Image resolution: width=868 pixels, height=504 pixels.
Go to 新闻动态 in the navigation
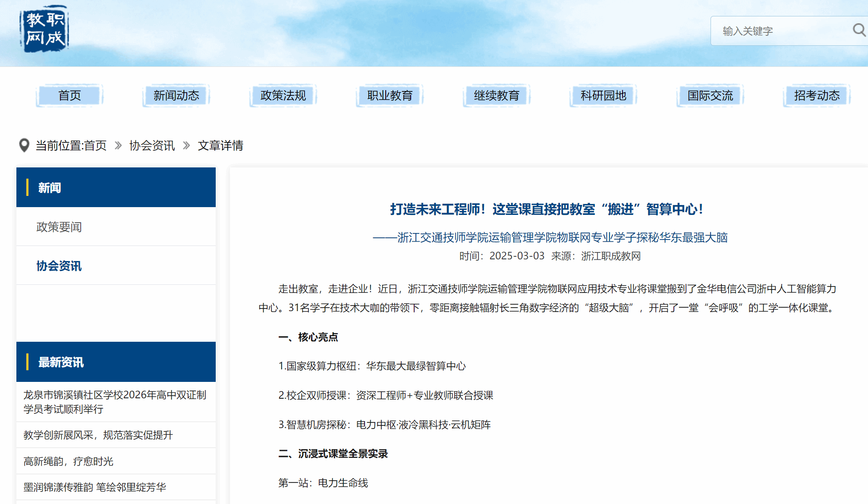[176, 95]
